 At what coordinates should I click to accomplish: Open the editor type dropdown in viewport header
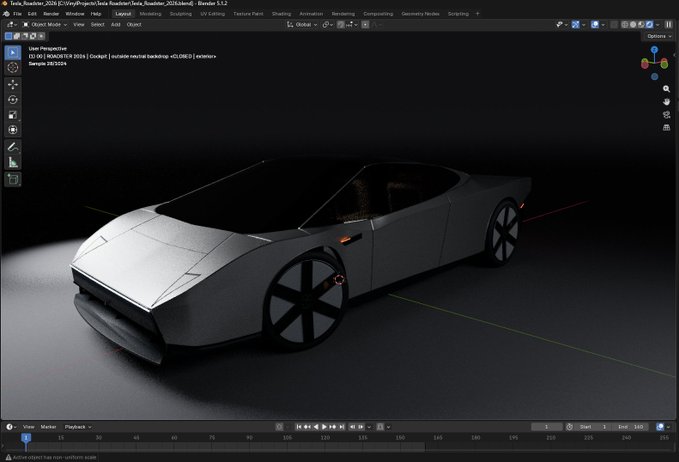(11, 25)
